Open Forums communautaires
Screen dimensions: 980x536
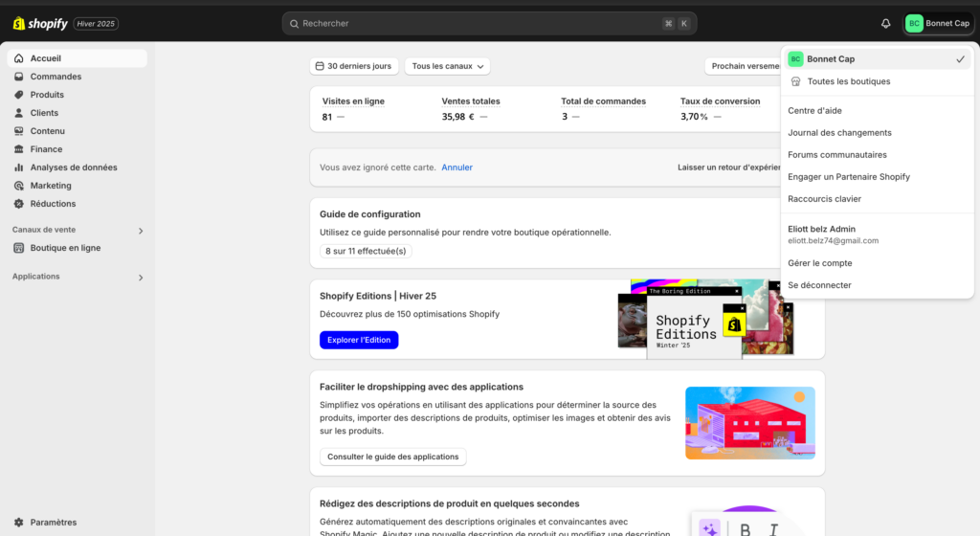(x=836, y=154)
